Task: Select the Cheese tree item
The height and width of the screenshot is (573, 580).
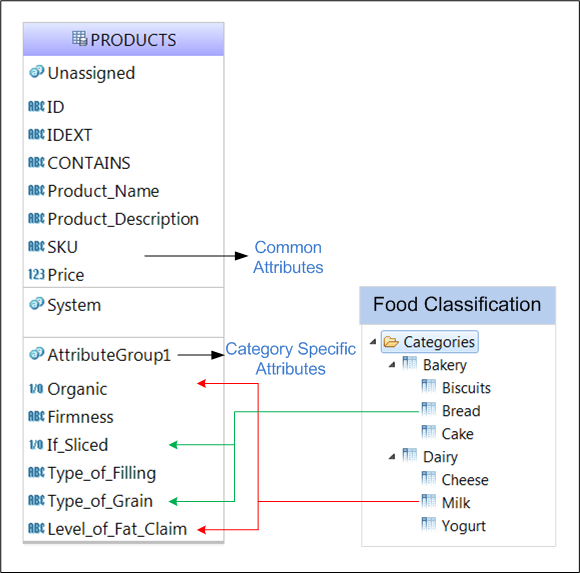Action: (465, 480)
